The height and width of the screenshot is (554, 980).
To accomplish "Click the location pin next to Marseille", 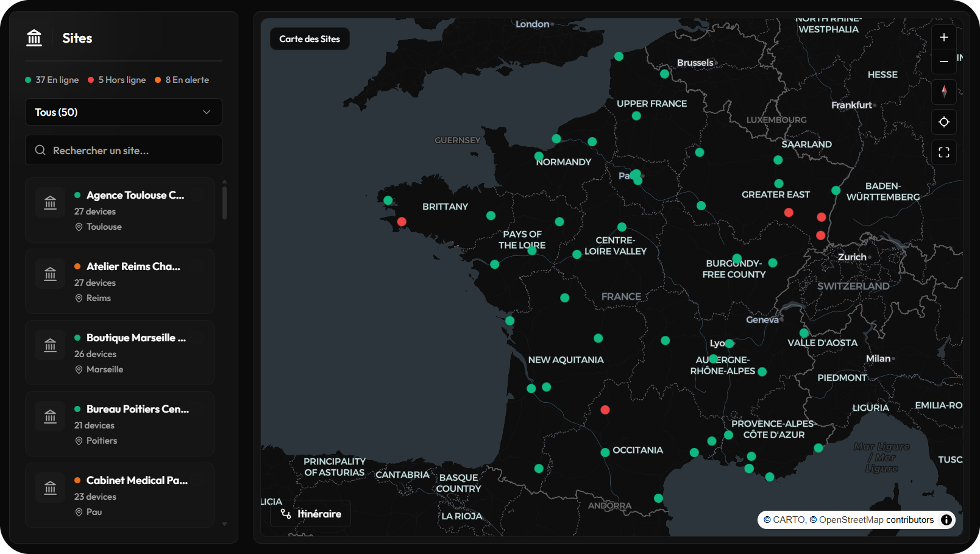I will [x=79, y=369].
